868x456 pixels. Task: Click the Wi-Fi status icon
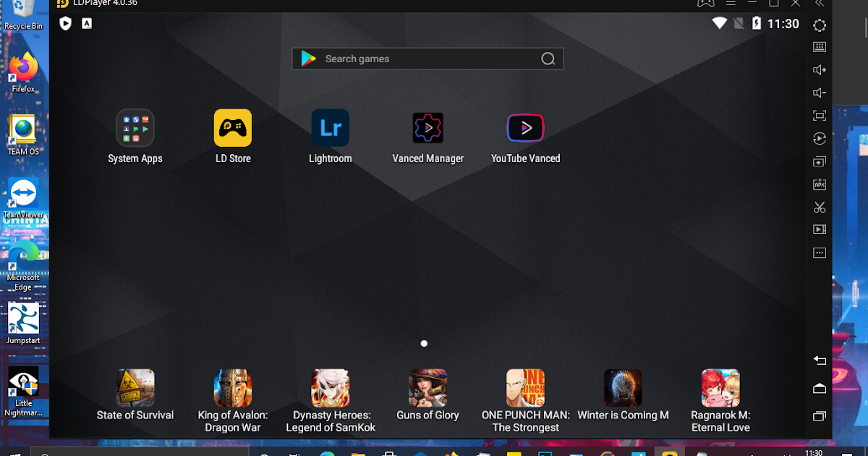point(719,23)
